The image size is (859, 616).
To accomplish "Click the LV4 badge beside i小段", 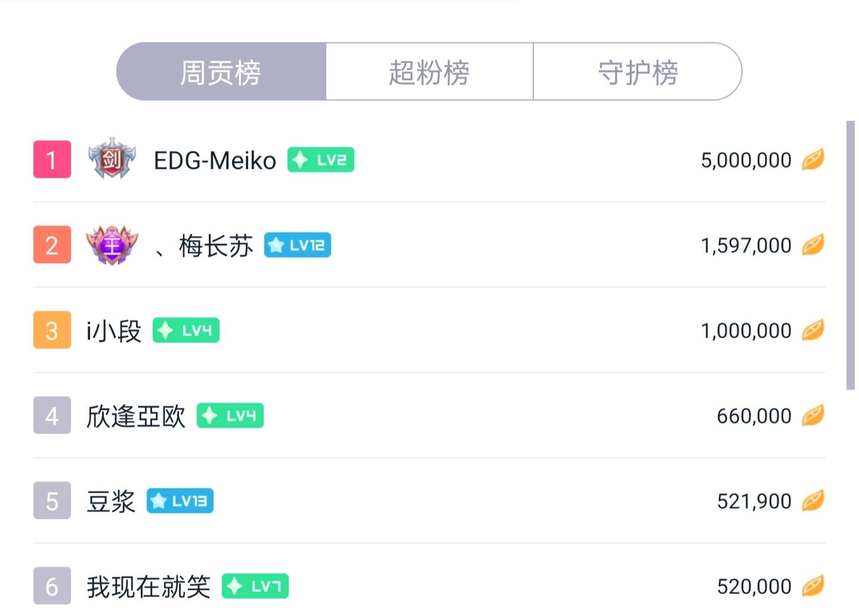I will pyautogui.click(x=185, y=330).
